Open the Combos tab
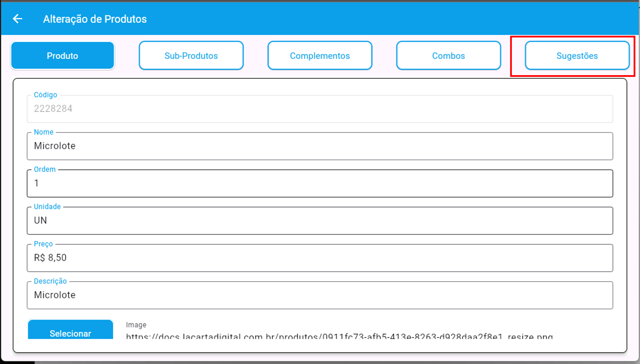The height and width of the screenshot is (364, 640). click(448, 56)
